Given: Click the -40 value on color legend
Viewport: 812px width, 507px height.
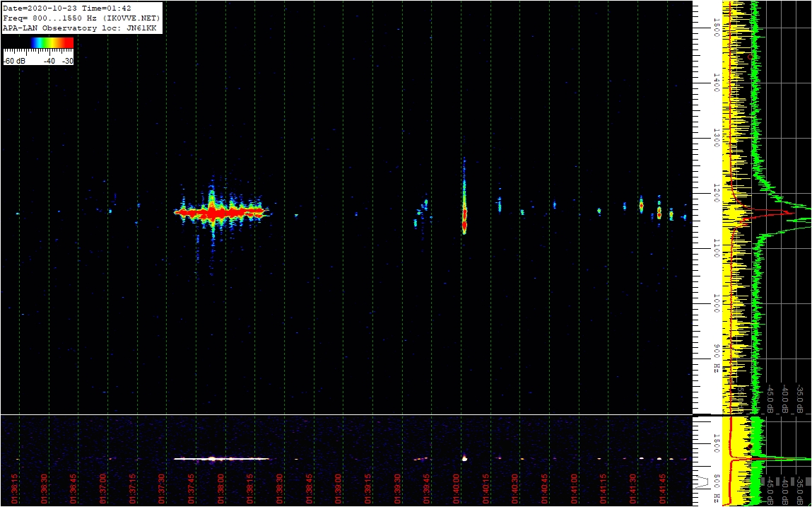Looking at the screenshot, I should [49, 62].
